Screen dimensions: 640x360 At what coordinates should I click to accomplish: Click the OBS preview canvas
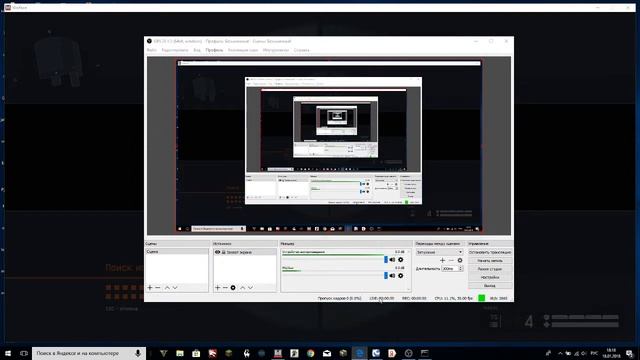(329, 146)
